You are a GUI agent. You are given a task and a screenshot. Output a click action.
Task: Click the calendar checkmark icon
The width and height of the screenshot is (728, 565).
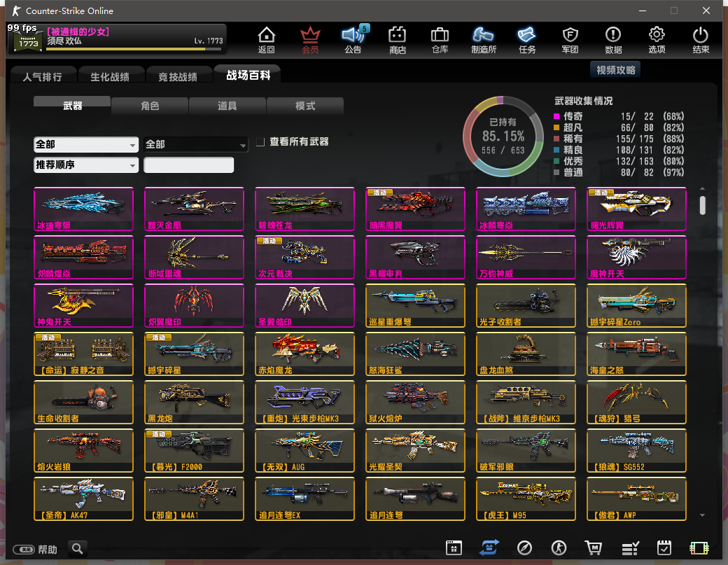click(664, 547)
